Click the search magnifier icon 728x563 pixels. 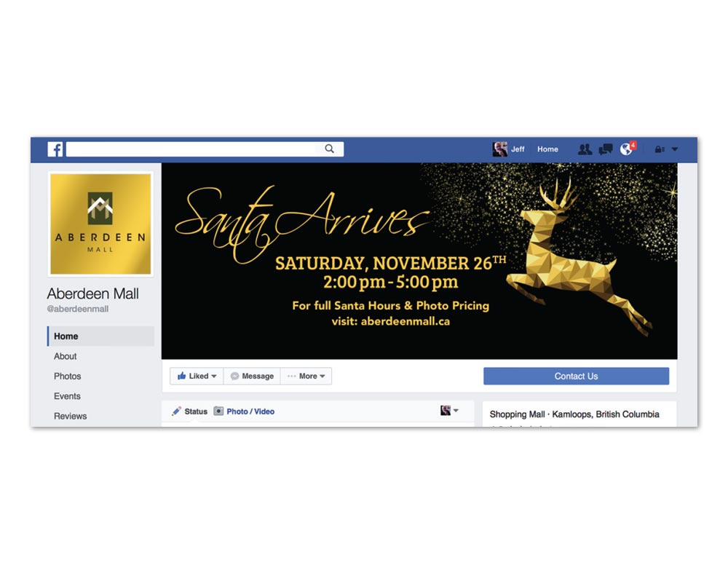point(330,149)
